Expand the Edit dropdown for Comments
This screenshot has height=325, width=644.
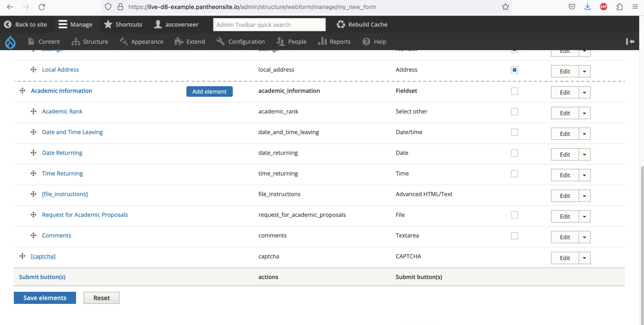[585, 237]
